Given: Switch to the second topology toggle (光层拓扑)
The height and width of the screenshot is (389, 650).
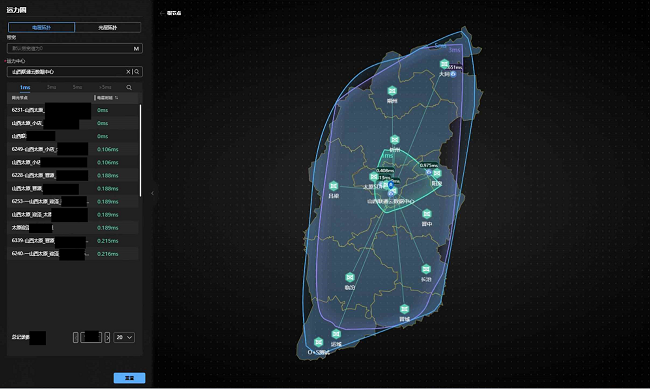Looking at the screenshot, I should (108, 27).
